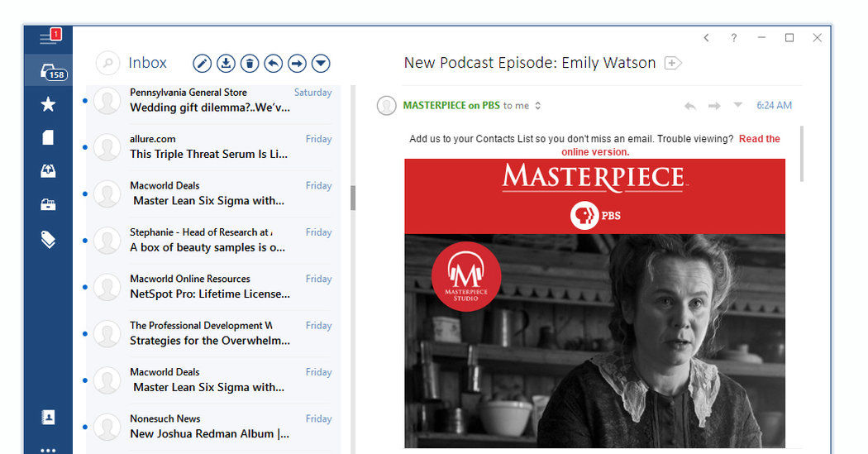Open the Sent mail tray icon
The height and width of the screenshot is (454, 868).
48,170
